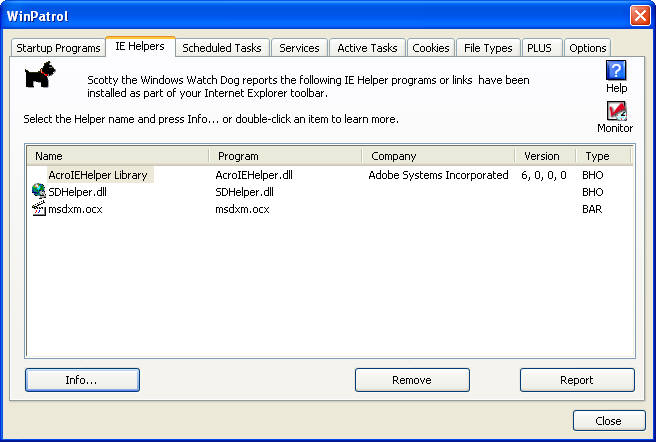Select the AcroIEHelper Library row
656x442 pixels.
(331, 175)
